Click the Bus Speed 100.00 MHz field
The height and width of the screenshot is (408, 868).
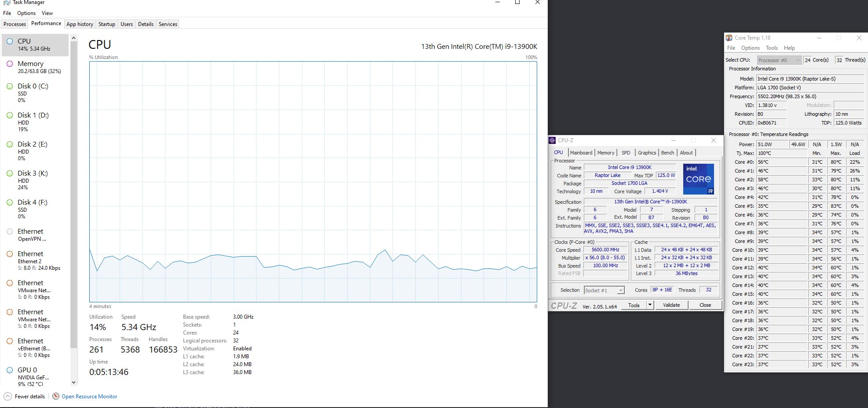point(605,266)
